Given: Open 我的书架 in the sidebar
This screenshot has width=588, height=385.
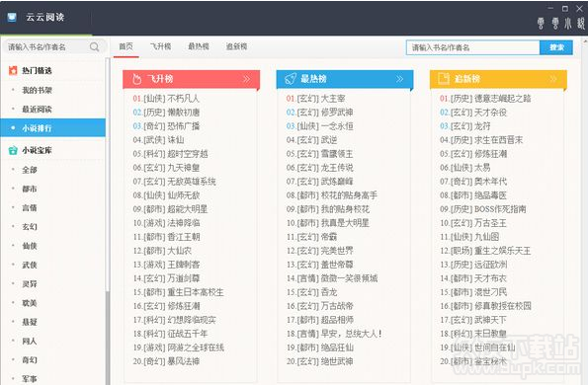Looking at the screenshot, I should (37, 90).
